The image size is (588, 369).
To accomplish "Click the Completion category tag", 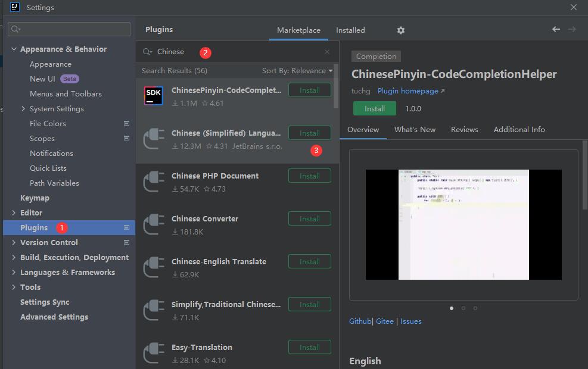I will point(376,56).
